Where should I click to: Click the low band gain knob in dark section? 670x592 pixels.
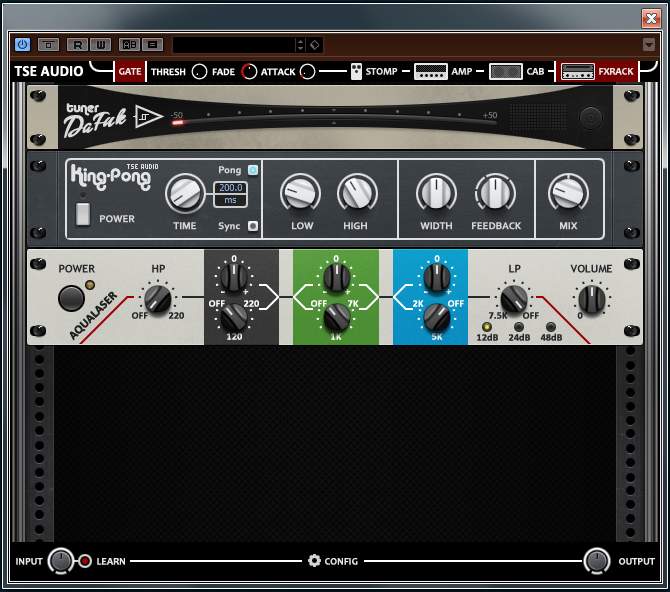coord(233,277)
